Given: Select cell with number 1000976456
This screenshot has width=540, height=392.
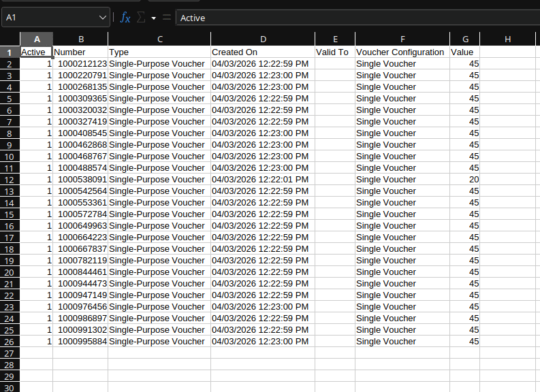Looking at the screenshot, I should (x=80, y=307).
